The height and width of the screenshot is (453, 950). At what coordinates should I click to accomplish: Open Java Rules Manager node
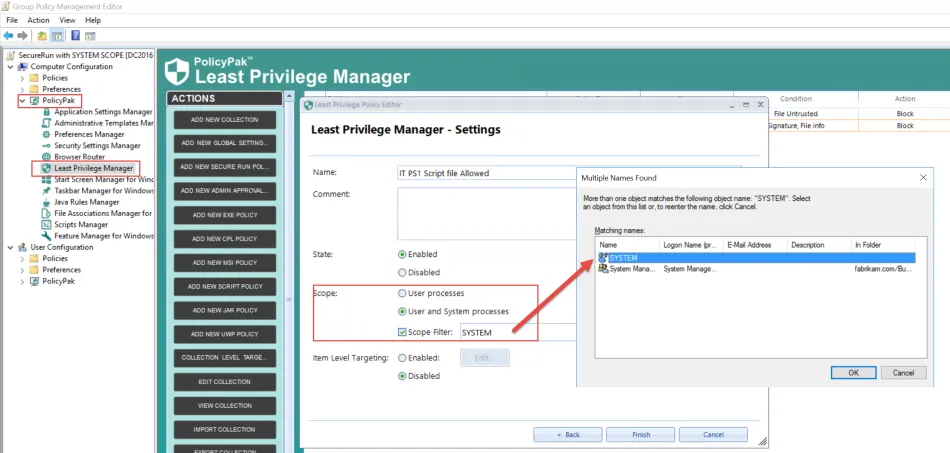pyautogui.click(x=86, y=202)
